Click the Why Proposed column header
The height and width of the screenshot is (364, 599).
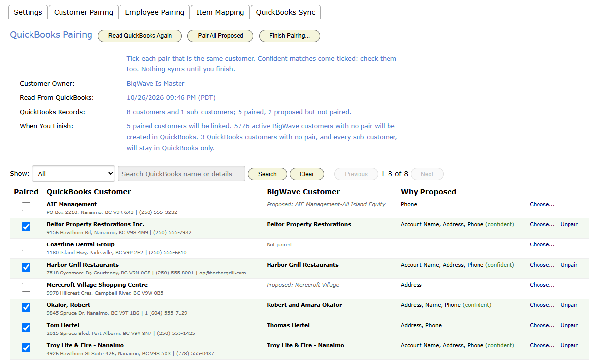[x=429, y=192]
